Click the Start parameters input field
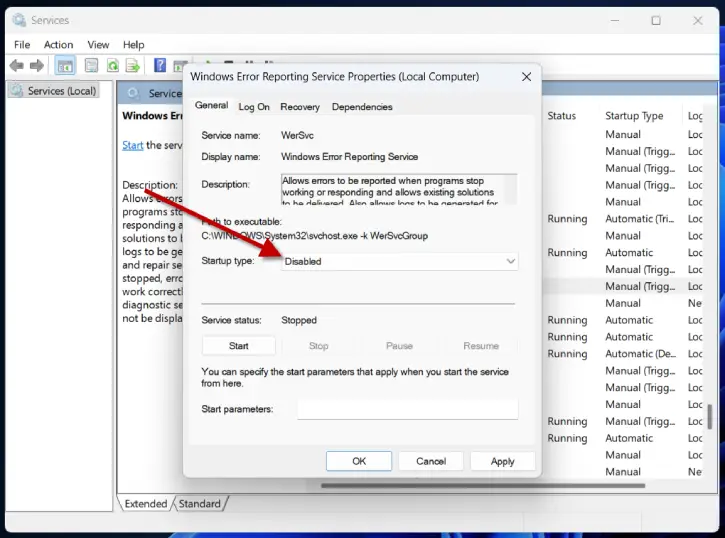Screen dimensions: 725x538 click(407, 409)
